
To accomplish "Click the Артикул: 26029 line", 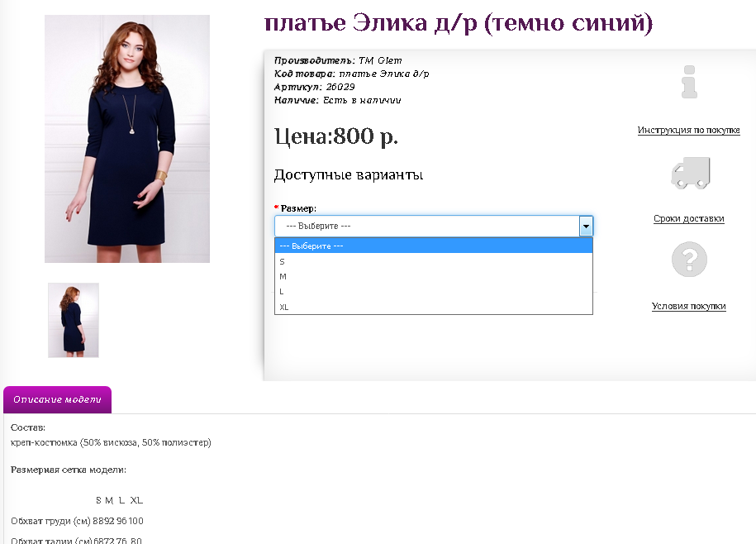I will (x=314, y=87).
